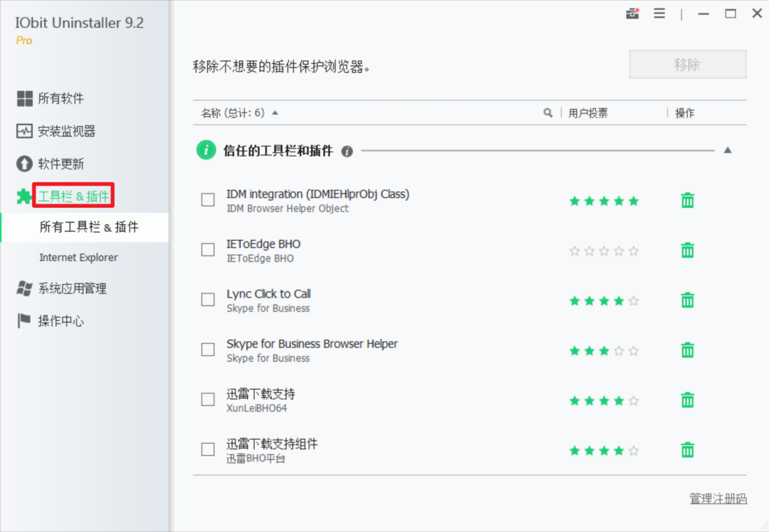
Task: Click star rating of Skype for Business Browser Helper
Action: [605, 351]
